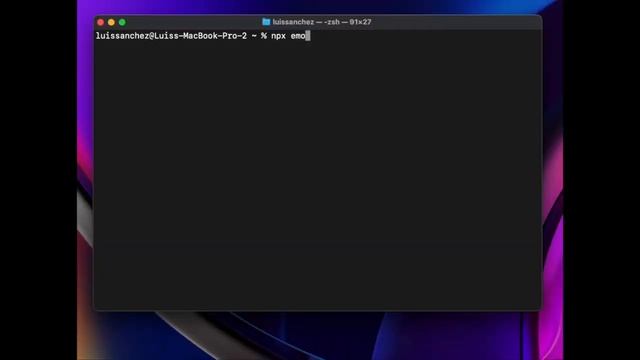Click the partially typed 'emo' text

click(x=298, y=36)
